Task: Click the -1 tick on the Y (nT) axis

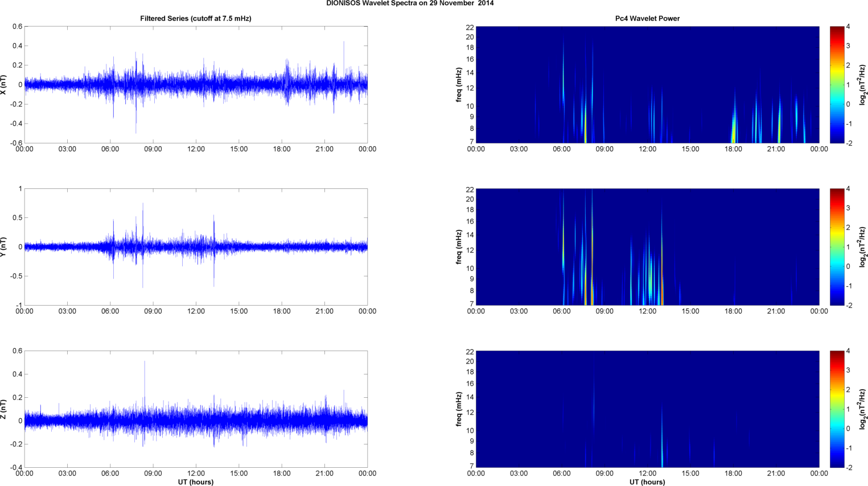Action: coord(19,306)
